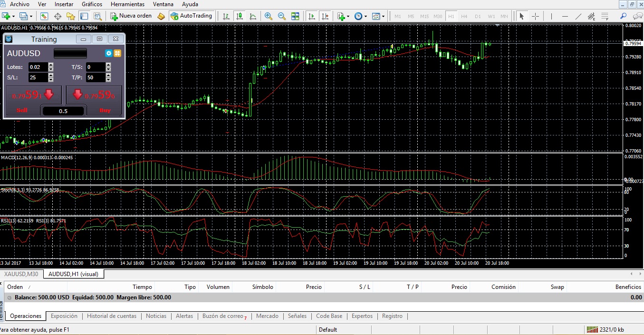Switch to the XAUUSD,M30 chart tab
This screenshot has width=644, height=335.
(21, 274)
